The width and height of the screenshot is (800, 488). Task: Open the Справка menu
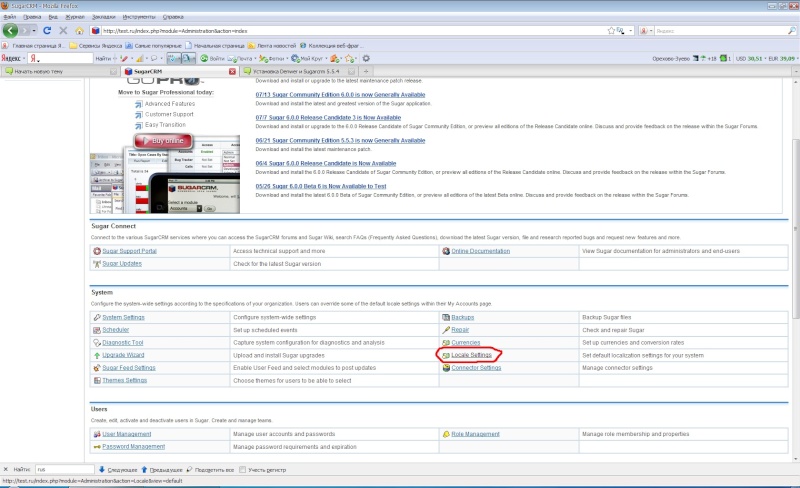(x=173, y=17)
